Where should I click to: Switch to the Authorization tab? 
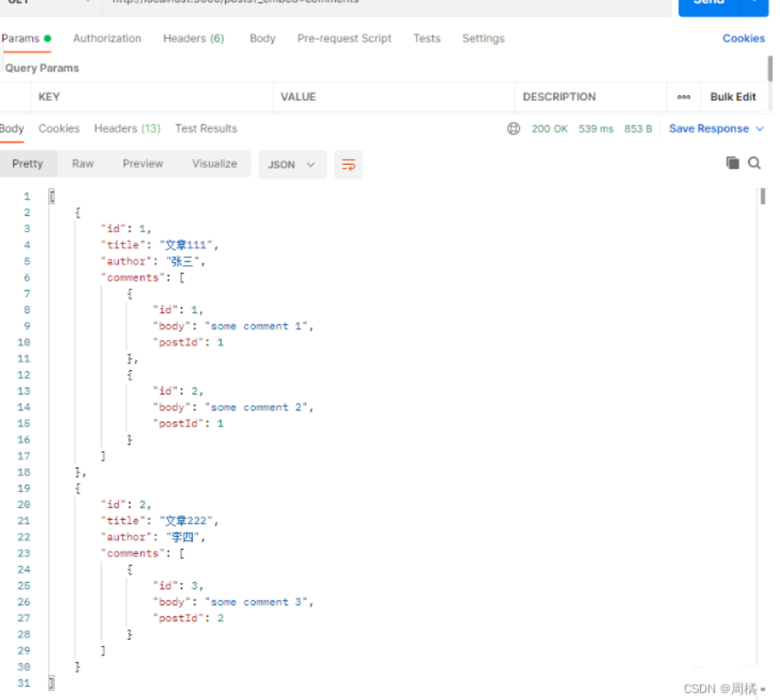click(x=107, y=39)
